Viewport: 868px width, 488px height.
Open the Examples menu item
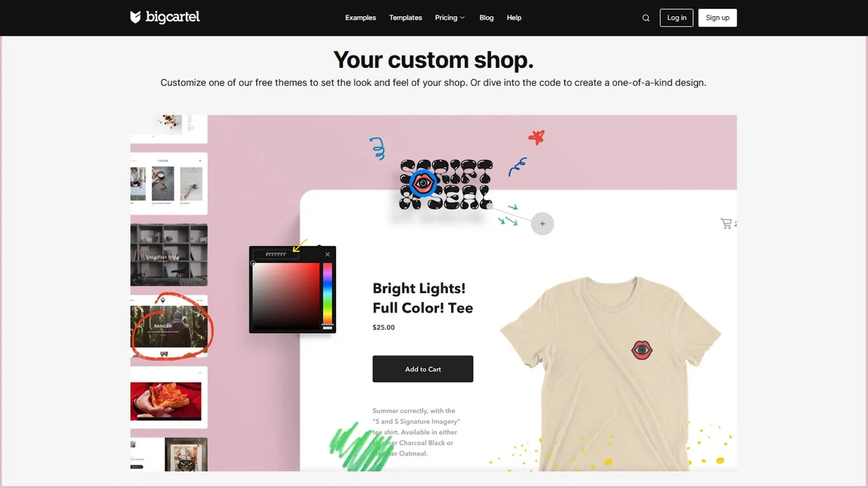[360, 17]
